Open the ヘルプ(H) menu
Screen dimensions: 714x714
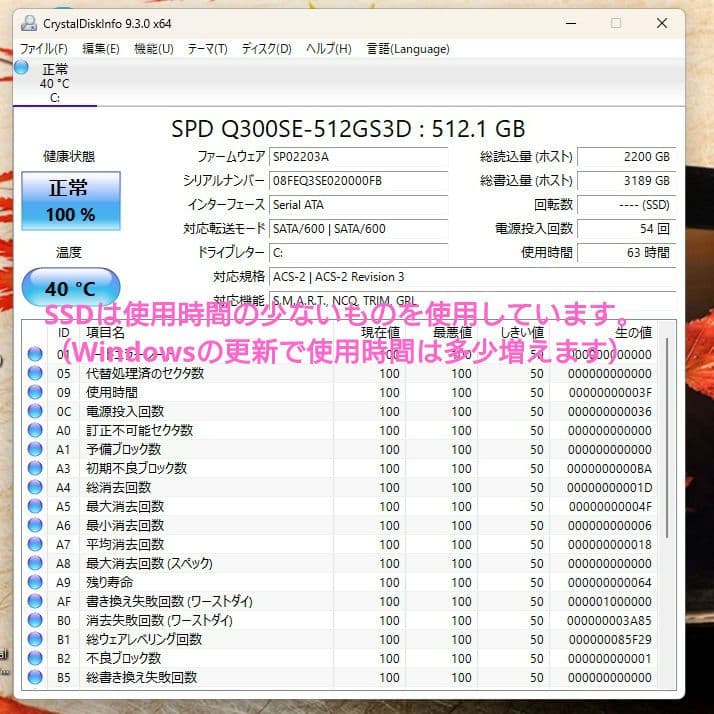329,49
